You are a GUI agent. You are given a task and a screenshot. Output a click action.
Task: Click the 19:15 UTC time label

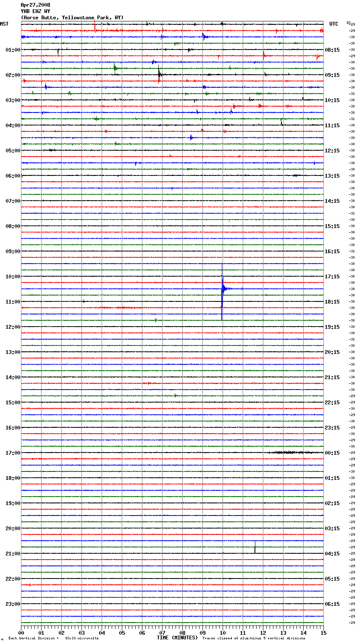point(332,327)
